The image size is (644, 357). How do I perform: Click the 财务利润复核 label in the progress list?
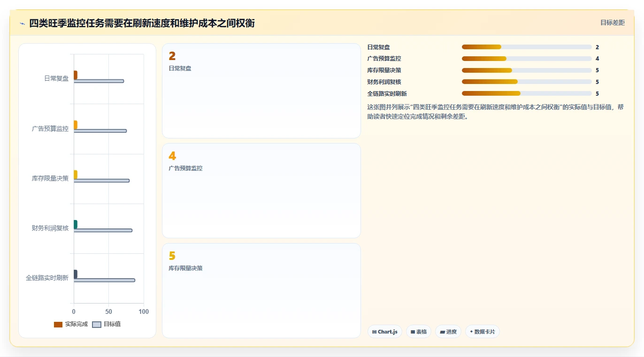click(x=384, y=82)
